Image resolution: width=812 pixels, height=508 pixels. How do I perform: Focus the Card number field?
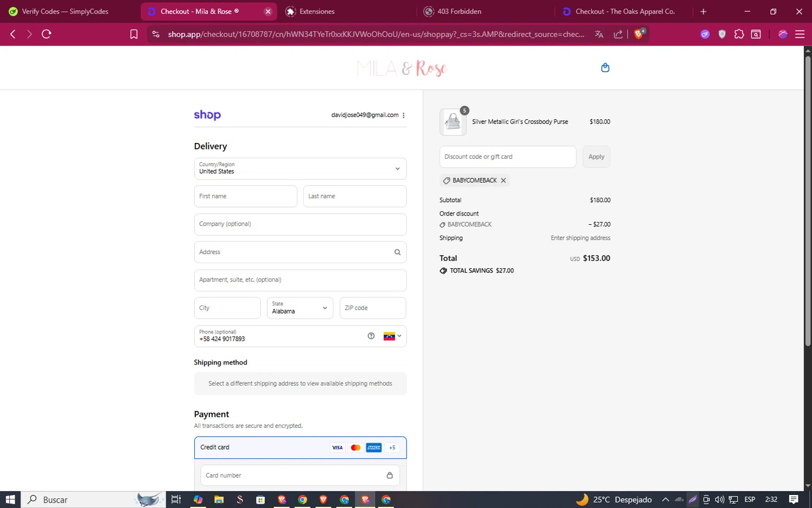pos(300,476)
